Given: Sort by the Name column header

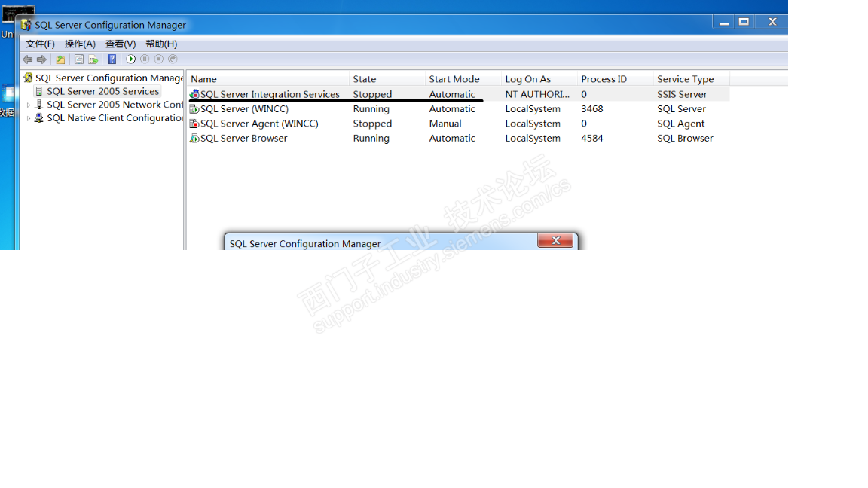Looking at the screenshot, I should 268,79.
